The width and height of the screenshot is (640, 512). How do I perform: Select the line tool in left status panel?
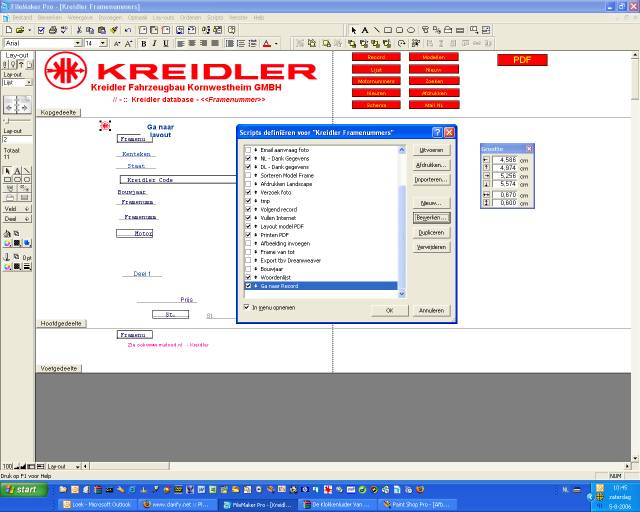[27, 171]
